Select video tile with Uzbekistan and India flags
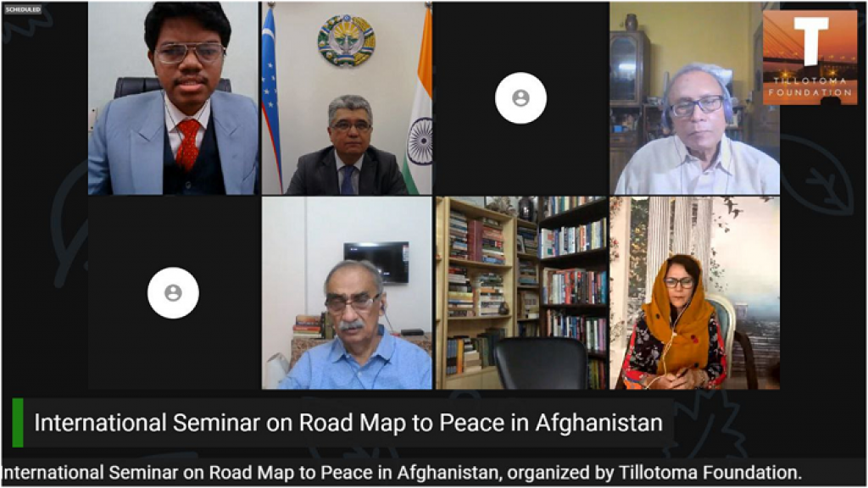This screenshot has width=868, height=488. (347, 98)
